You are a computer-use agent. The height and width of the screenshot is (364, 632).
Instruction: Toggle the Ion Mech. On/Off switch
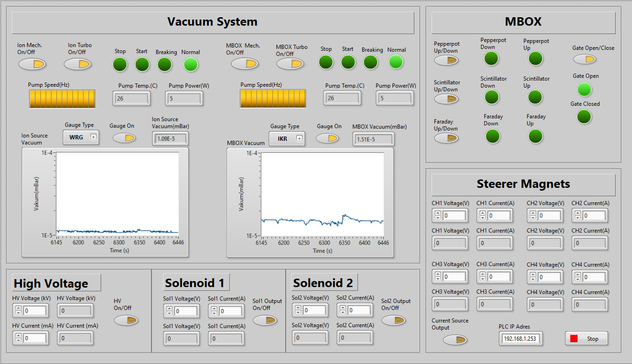coord(32,64)
